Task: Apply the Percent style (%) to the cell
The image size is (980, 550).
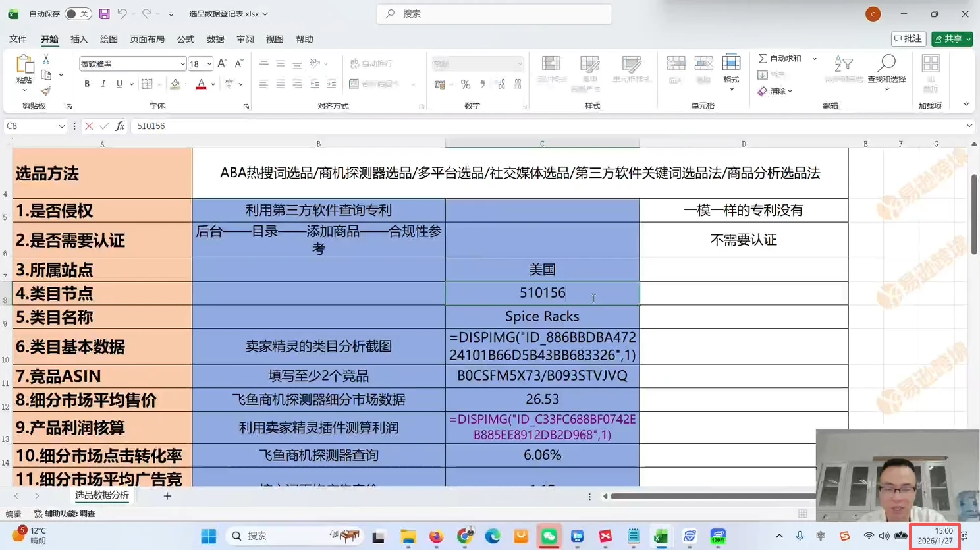Action: pos(465,84)
